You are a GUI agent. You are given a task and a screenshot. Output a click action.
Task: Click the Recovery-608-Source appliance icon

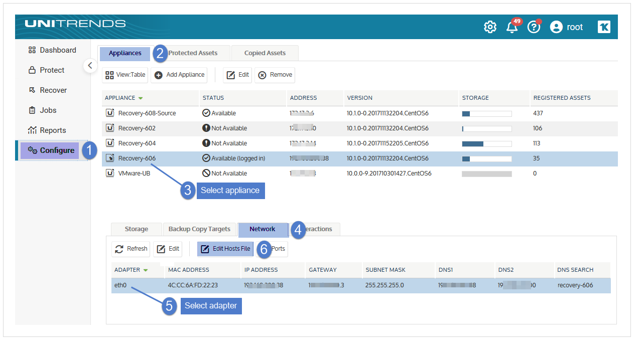110,113
